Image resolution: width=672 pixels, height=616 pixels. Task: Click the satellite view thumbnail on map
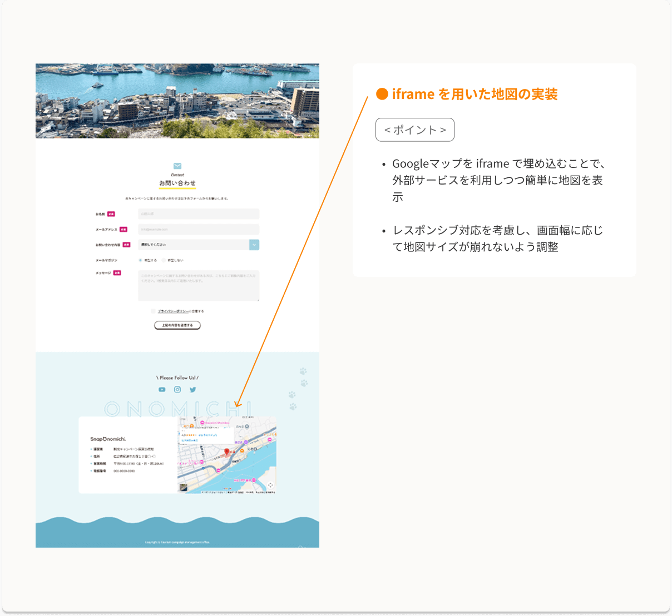tap(183, 488)
